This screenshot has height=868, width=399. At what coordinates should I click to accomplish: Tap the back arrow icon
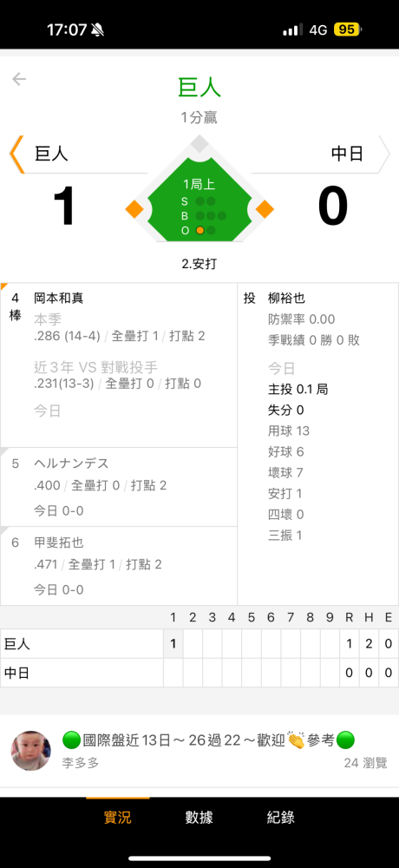click(x=19, y=79)
